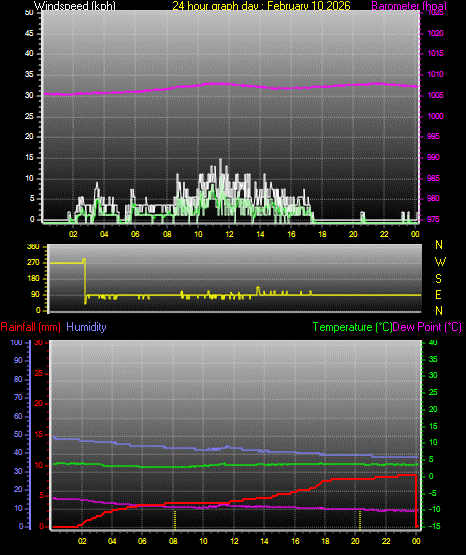Click wind direction value 180 on axis
466x555 pixels.
33,279
